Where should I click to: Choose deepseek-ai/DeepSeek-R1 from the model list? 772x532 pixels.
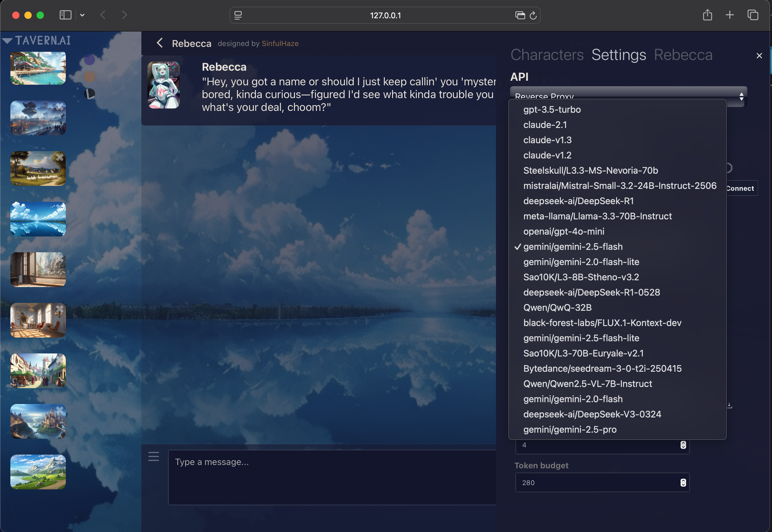[x=578, y=201]
